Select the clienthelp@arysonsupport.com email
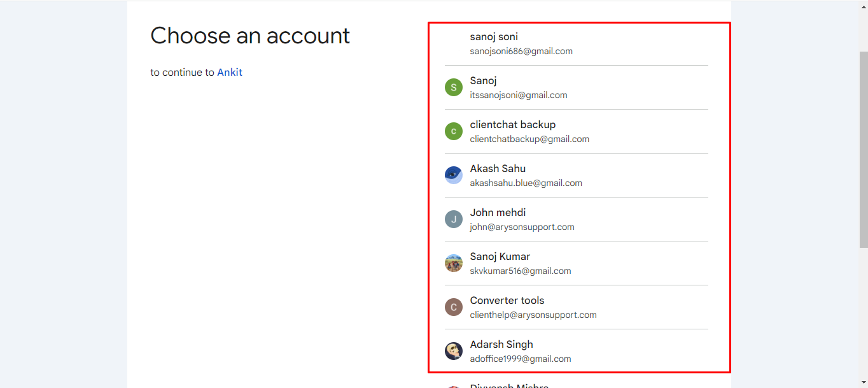The height and width of the screenshot is (388, 868). point(533,315)
